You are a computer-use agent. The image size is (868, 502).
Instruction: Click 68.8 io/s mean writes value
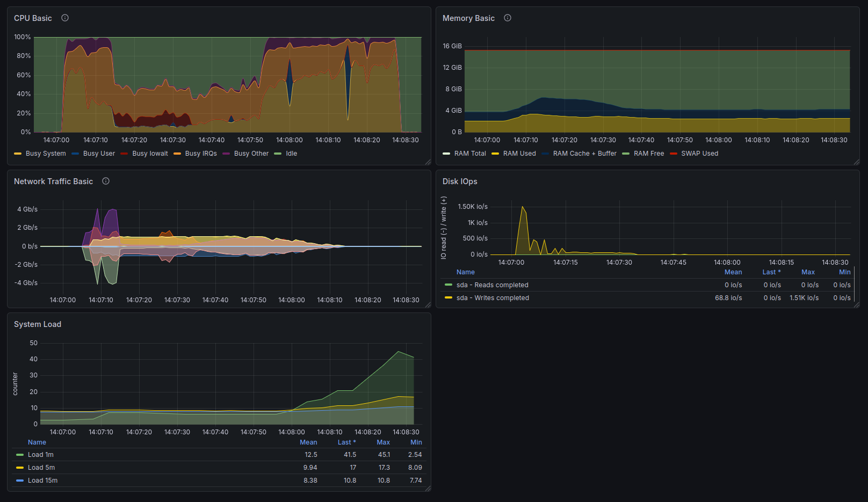point(728,298)
